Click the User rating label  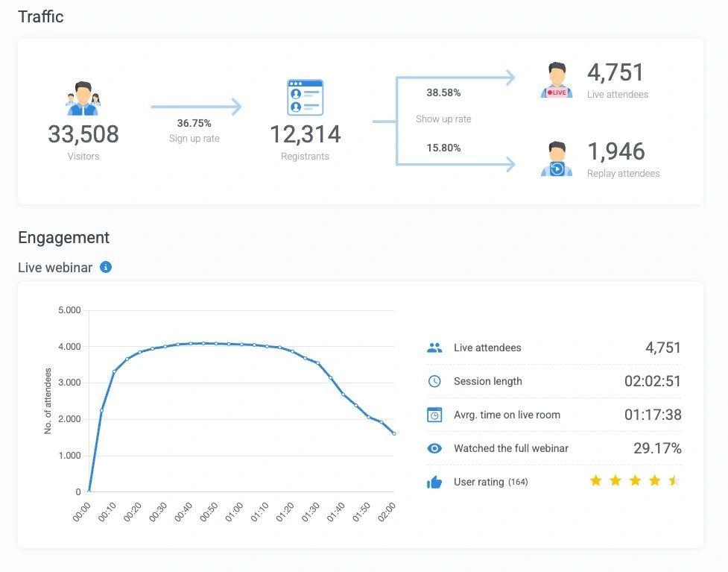478,483
